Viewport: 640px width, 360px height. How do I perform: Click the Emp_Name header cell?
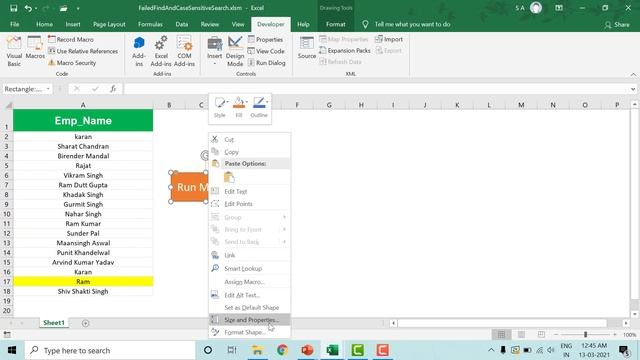(83, 121)
